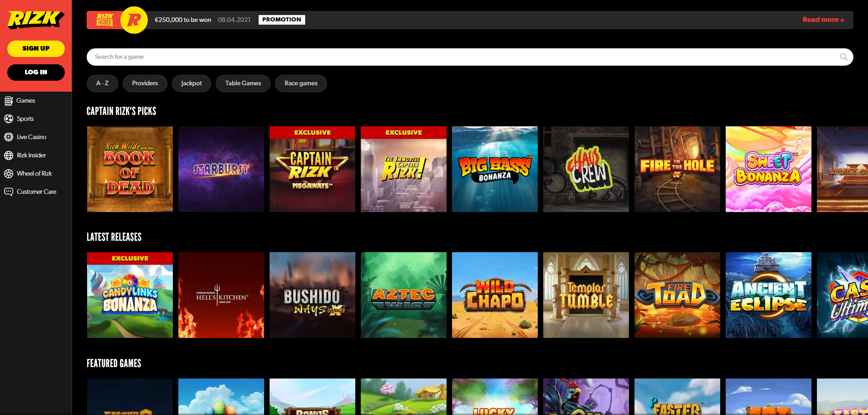Image resolution: width=868 pixels, height=415 pixels.
Task: Focus the Search for a game field
Action: (470, 57)
